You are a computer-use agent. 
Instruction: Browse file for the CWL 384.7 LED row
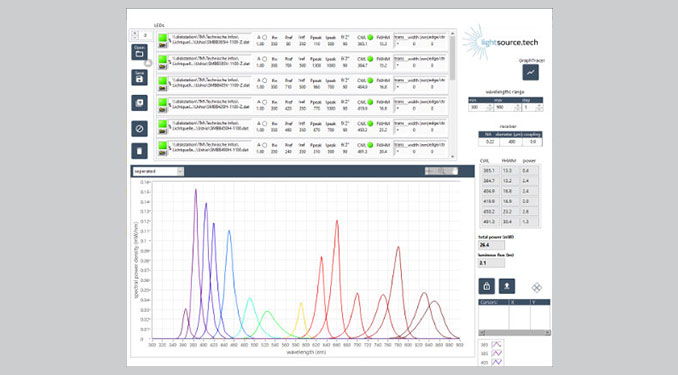[162, 66]
